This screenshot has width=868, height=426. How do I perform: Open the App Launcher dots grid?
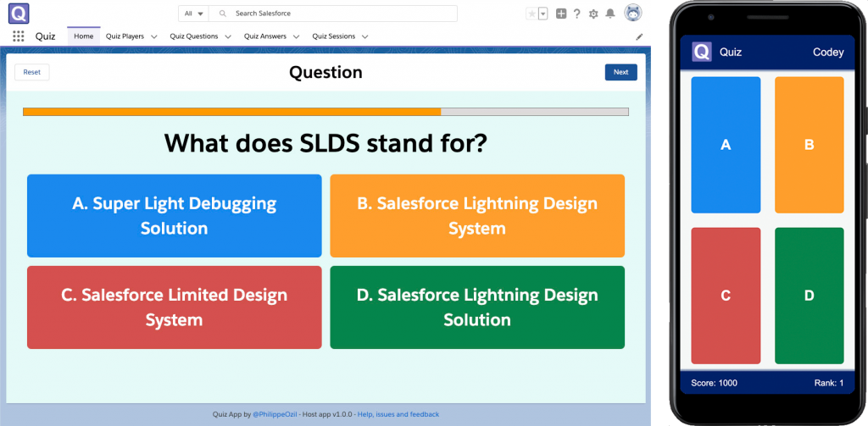click(x=19, y=36)
